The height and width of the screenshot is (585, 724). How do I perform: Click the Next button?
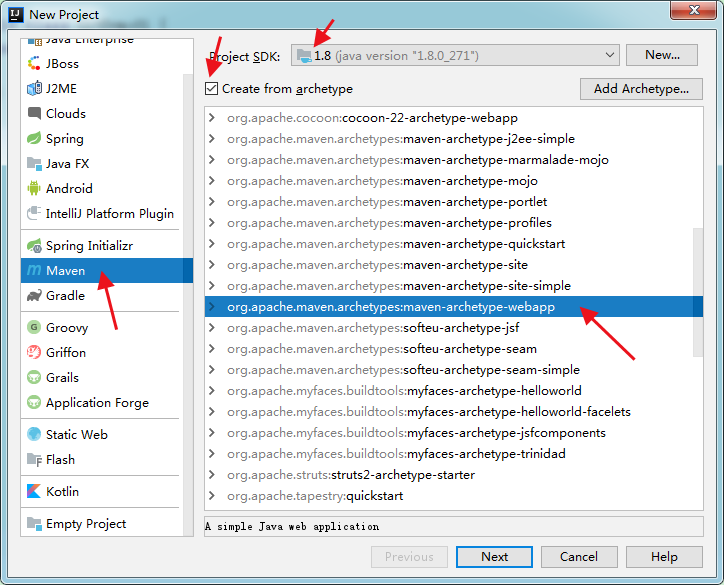point(494,557)
